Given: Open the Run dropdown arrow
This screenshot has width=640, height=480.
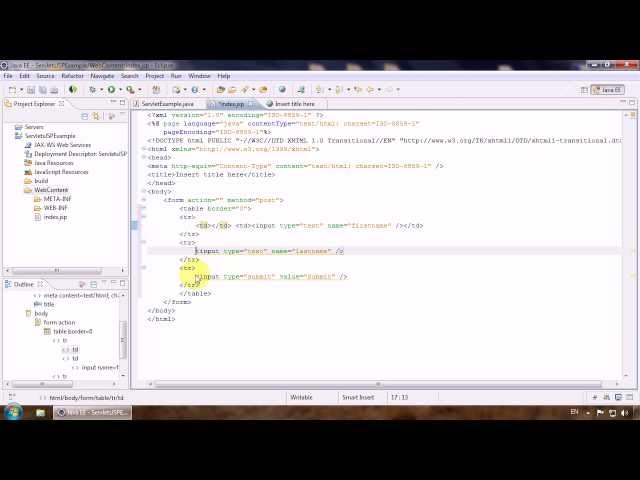Looking at the screenshot, I should coord(120,90).
